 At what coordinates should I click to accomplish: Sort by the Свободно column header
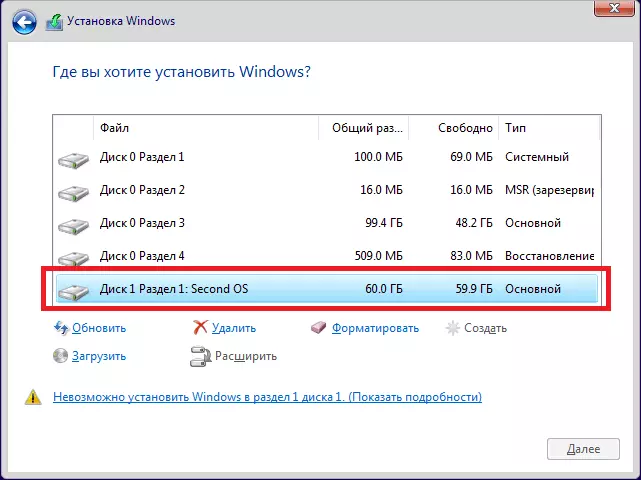(465, 128)
